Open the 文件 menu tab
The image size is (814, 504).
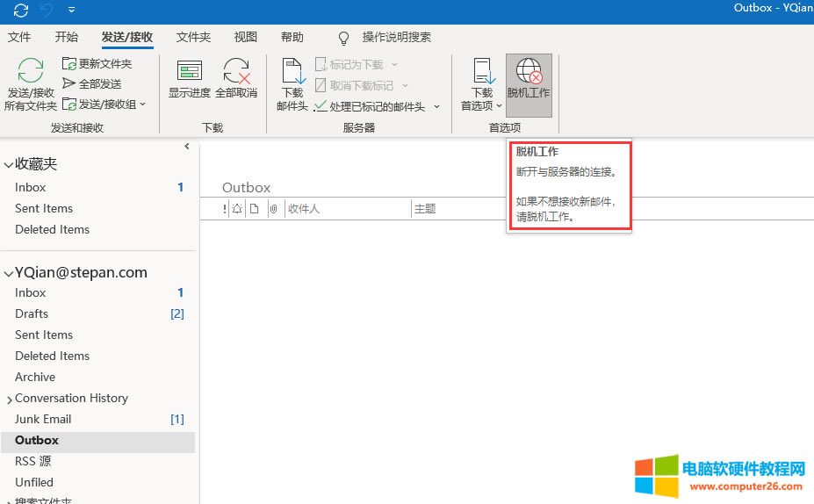click(x=19, y=37)
